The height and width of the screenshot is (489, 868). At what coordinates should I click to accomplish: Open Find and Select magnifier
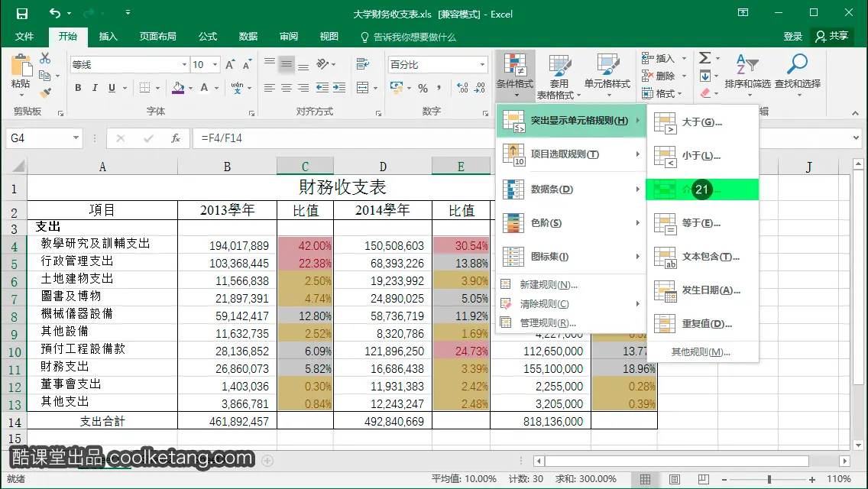point(797,75)
